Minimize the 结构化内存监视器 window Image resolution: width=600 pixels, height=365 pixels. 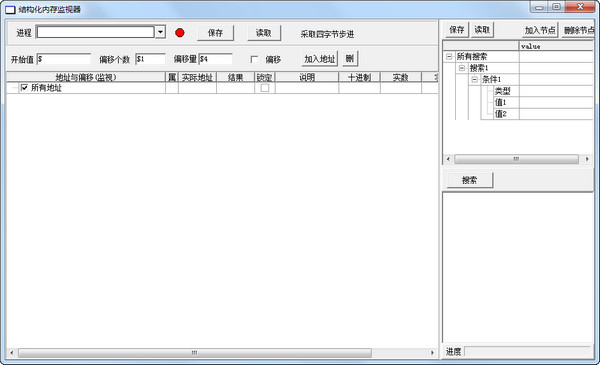[x=540, y=7]
